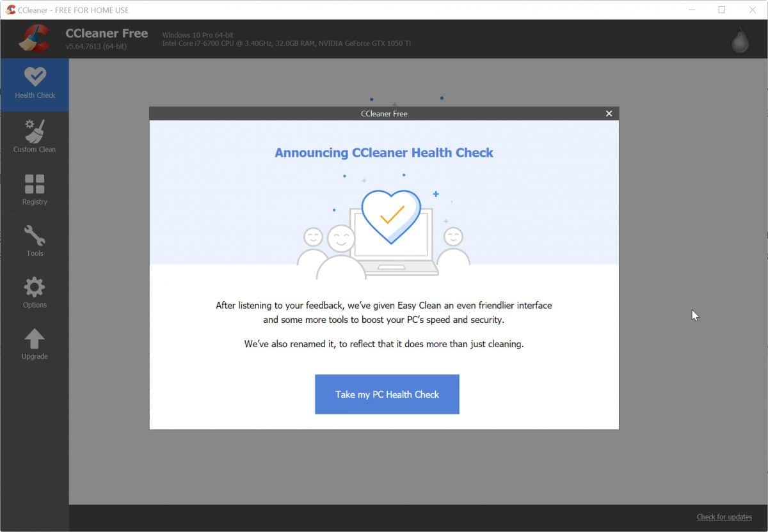Follow the Check for updates link
The height and width of the screenshot is (532, 768).
tap(724, 517)
